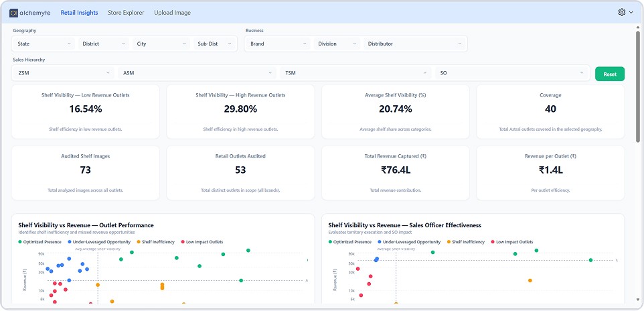
Task: Click the Coverage value 40
Action: [x=550, y=109]
